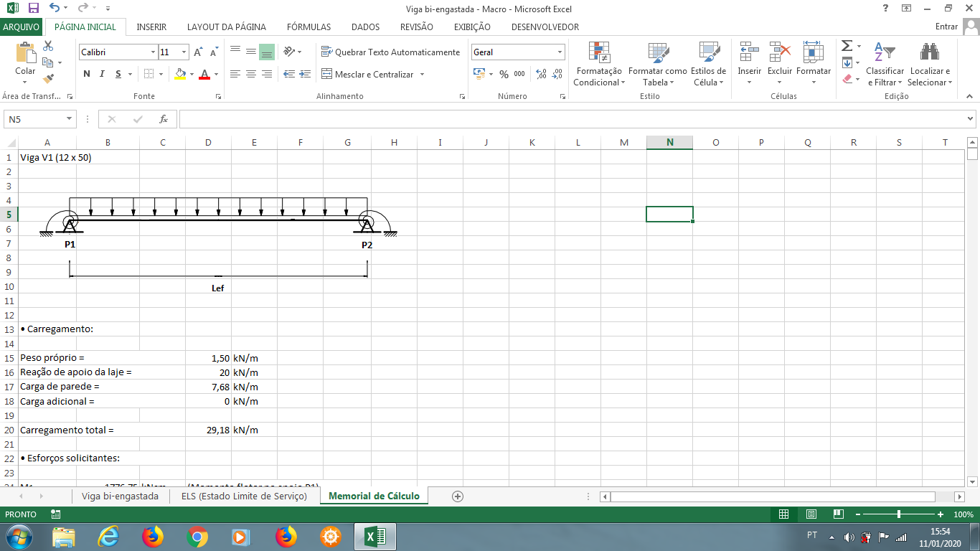Increase font size with the larger A
Screen dimensions: 980x551
tap(198, 52)
